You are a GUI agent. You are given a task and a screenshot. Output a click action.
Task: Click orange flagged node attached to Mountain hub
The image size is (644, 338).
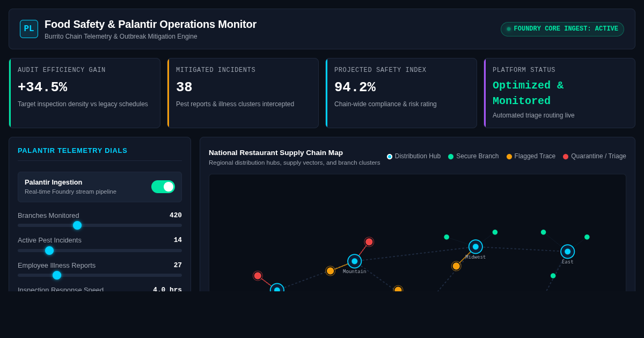331,271
